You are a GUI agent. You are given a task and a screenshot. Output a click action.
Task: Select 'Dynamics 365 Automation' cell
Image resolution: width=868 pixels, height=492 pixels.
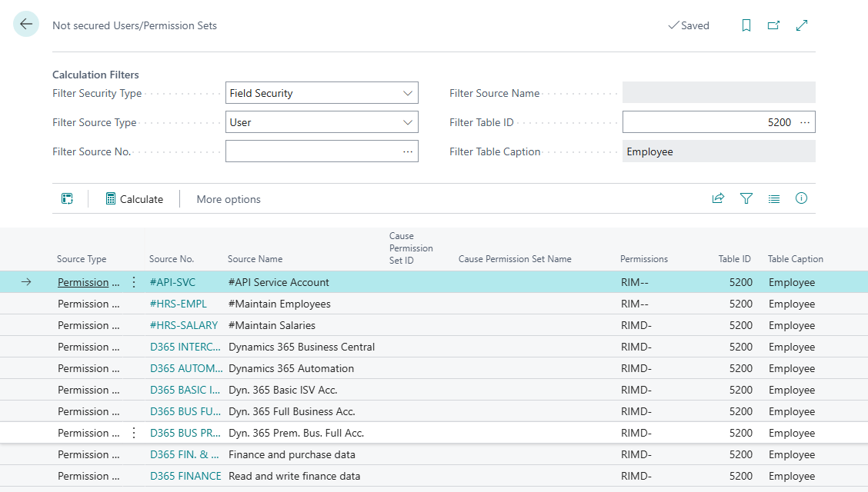(x=291, y=368)
